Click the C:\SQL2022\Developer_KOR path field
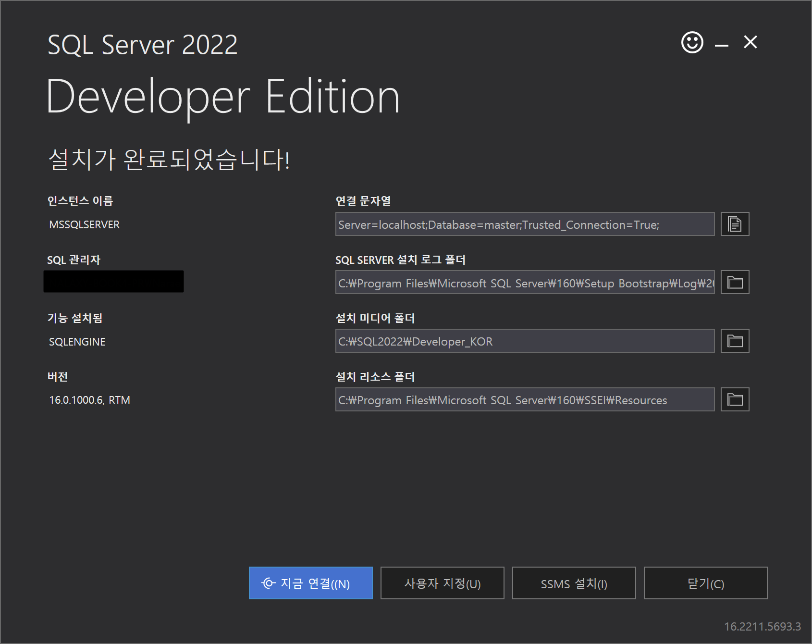Screen dimensions: 812x644 click(x=525, y=341)
